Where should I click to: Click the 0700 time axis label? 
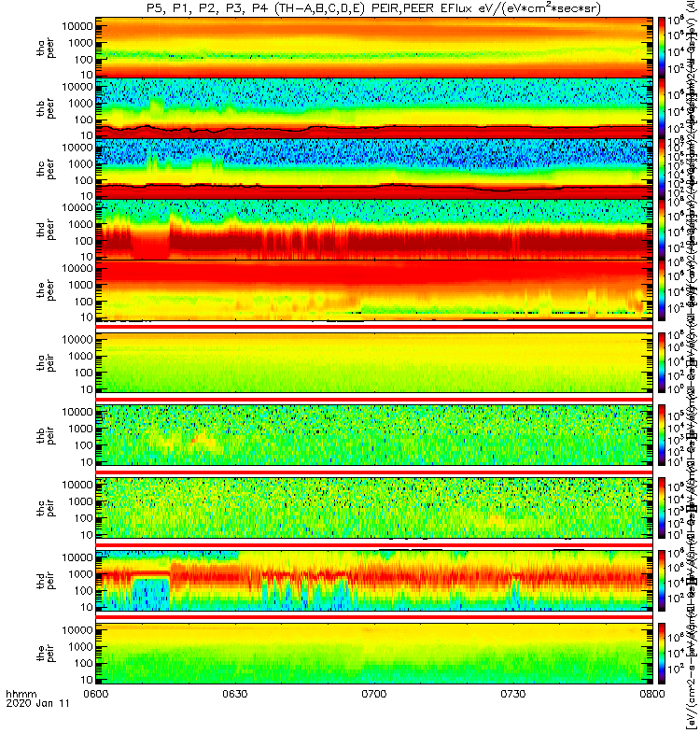click(x=374, y=694)
